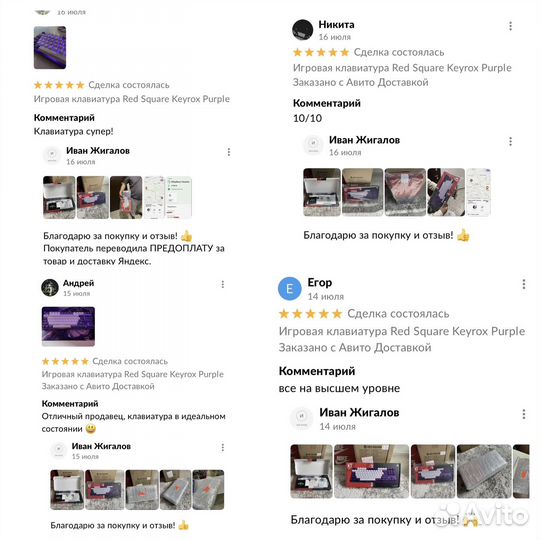This screenshot has height=540, width=540.
Task: Open the wrapped parcel photo under Егор's review
Action: point(484,471)
